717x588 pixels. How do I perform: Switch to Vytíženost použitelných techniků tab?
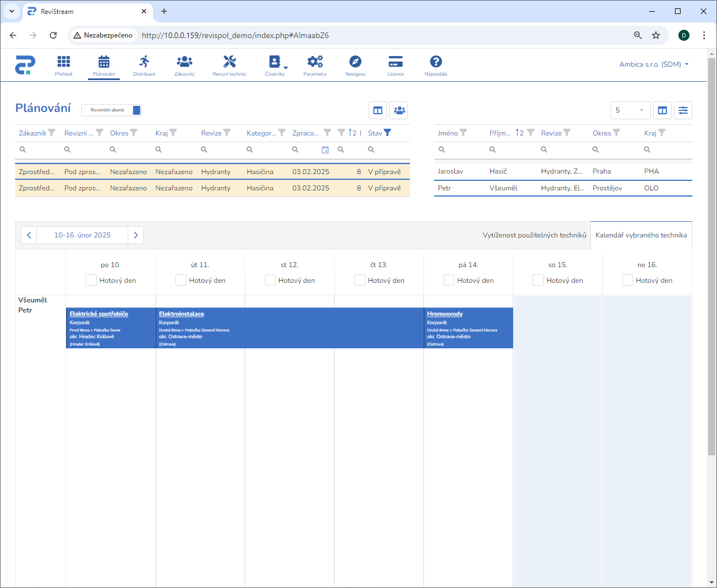point(534,235)
